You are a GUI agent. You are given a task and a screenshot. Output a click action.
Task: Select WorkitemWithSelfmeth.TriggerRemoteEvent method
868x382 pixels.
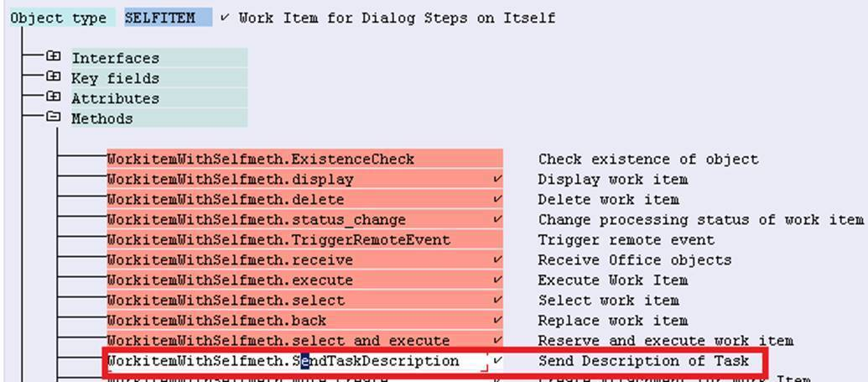[278, 240]
